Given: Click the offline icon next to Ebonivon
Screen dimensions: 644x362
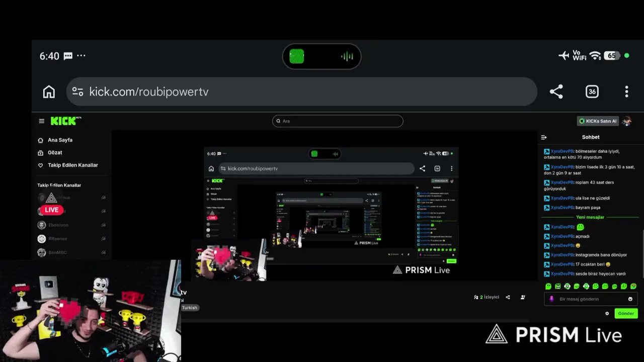Looking at the screenshot, I should 104,225.
